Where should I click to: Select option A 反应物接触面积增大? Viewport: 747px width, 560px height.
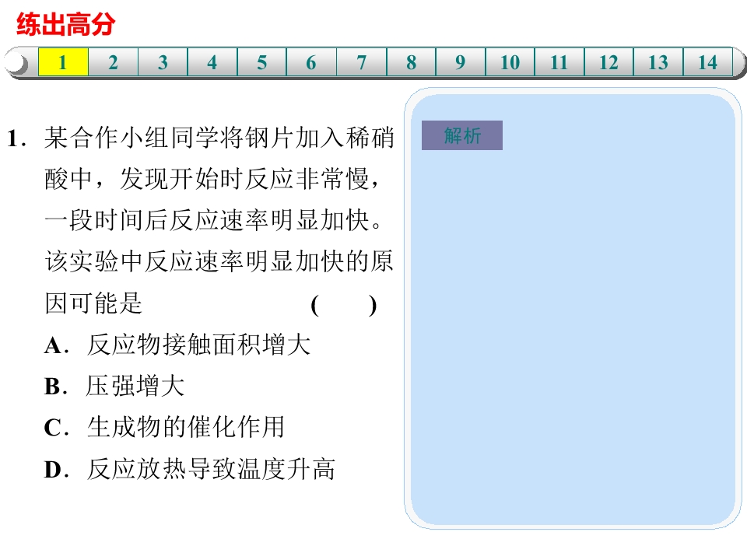click(x=177, y=345)
